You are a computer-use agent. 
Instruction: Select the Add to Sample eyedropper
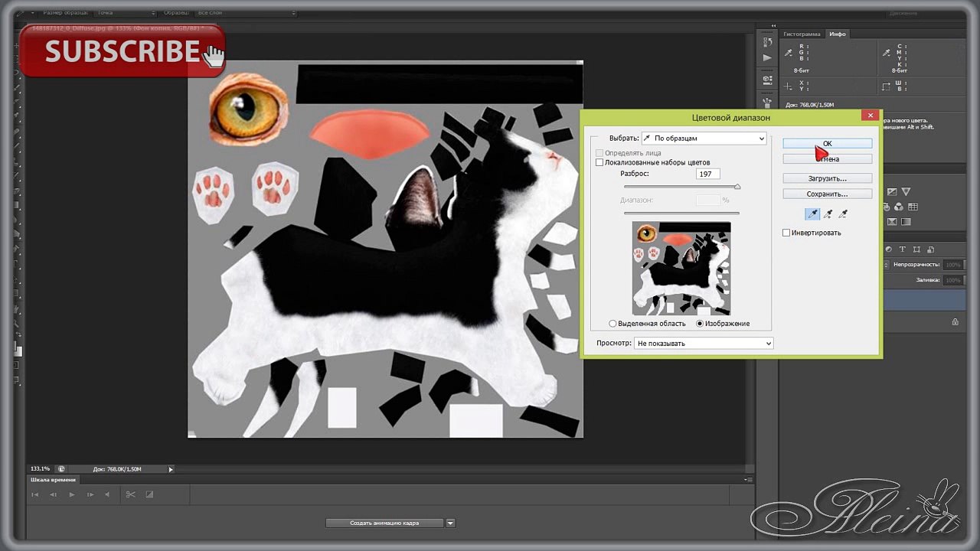(828, 214)
